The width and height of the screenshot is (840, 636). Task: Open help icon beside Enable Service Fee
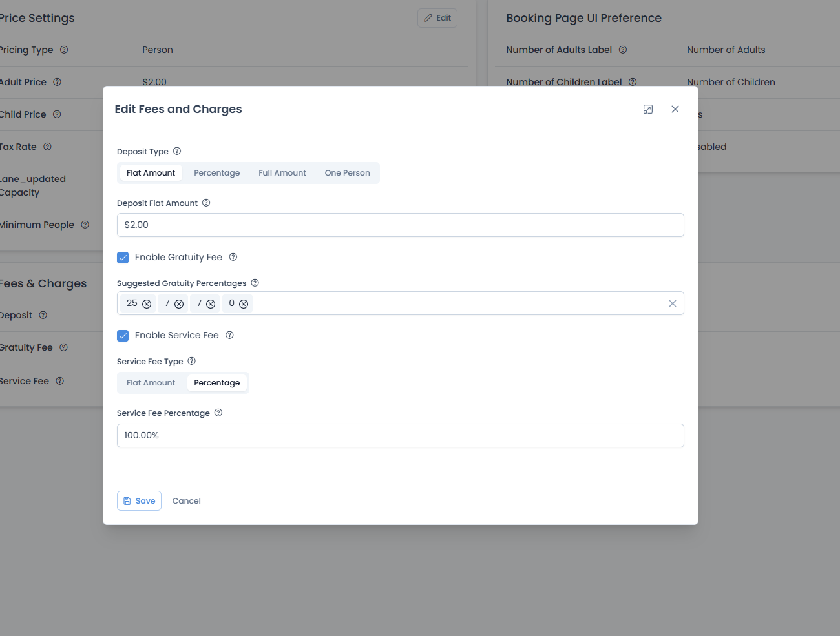tap(229, 335)
